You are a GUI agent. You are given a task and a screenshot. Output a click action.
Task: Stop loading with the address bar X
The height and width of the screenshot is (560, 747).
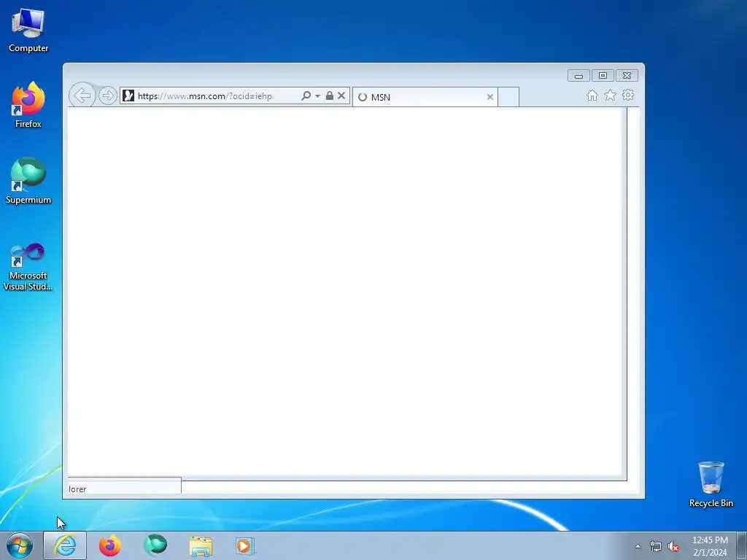tap(341, 96)
